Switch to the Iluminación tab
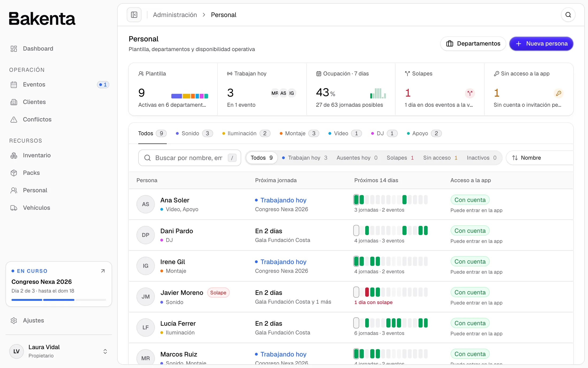 [246, 133]
